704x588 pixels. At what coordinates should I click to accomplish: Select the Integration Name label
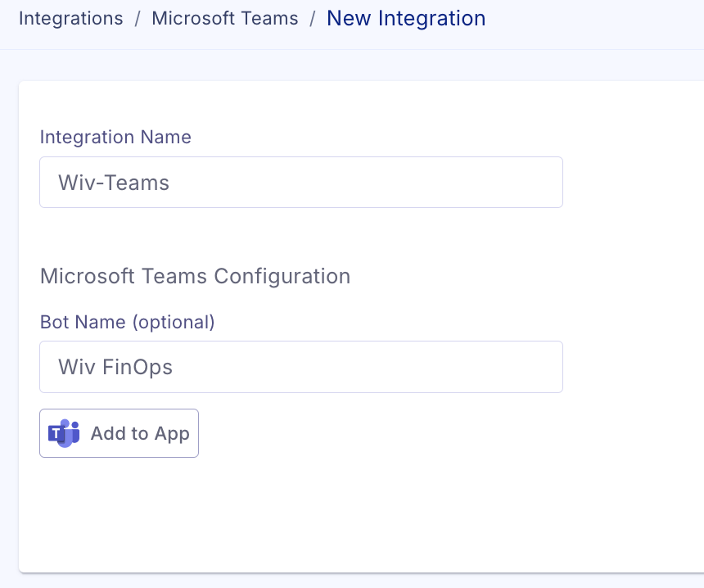[115, 137]
